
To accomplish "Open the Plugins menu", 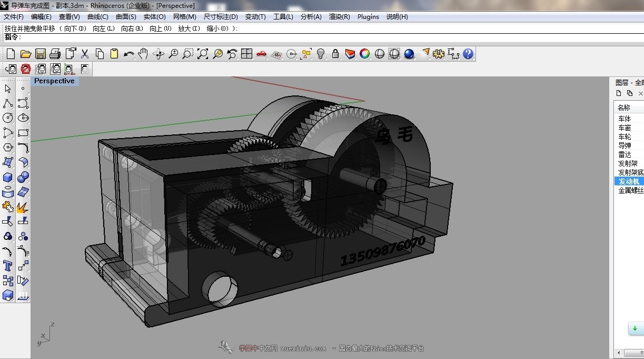I will click(368, 17).
